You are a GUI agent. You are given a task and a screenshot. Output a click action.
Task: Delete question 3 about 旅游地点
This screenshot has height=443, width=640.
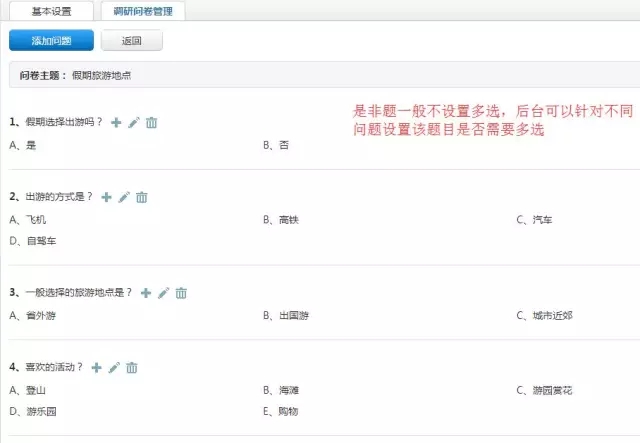181,293
